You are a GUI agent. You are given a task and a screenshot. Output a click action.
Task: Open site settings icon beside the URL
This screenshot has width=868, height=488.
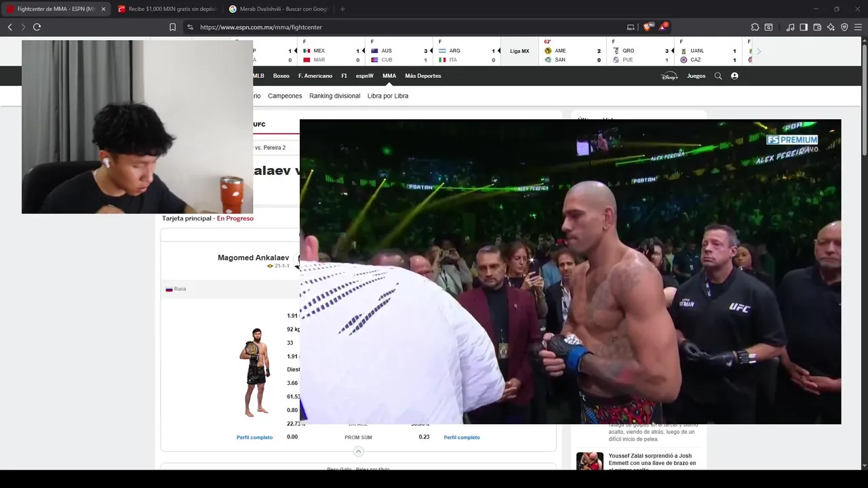point(190,27)
